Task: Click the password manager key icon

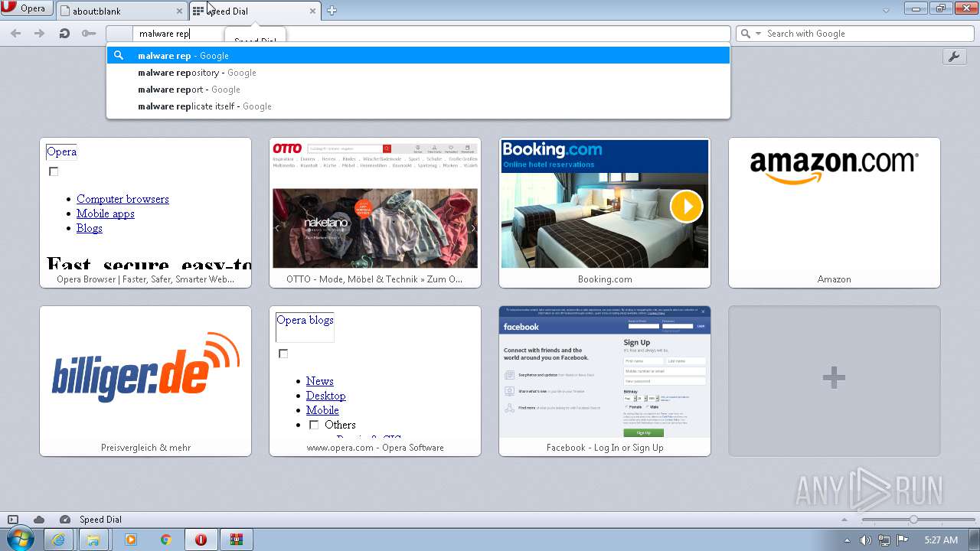Action: (x=89, y=34)
